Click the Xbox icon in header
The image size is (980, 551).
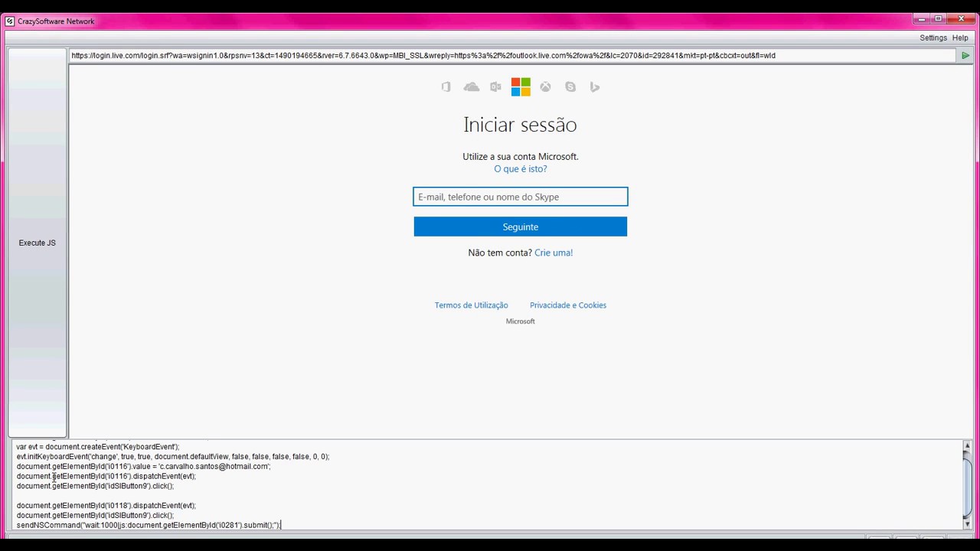pyautogui.click(x=545, y=87)
